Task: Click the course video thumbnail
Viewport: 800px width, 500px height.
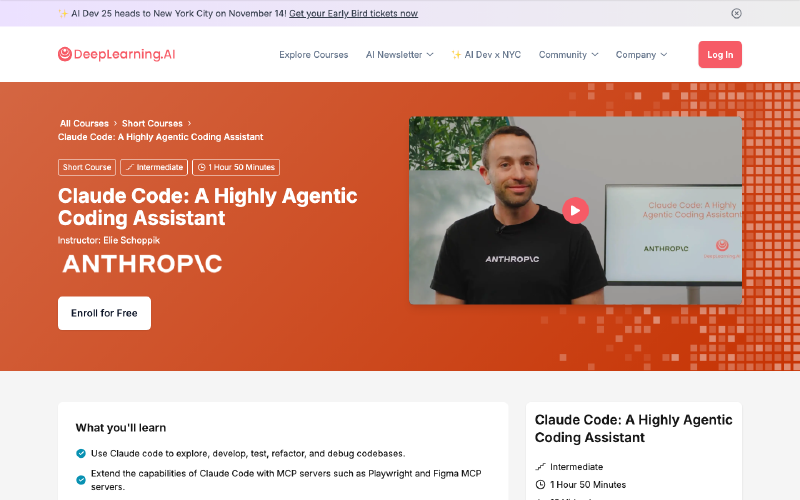Action: point(575,210)
